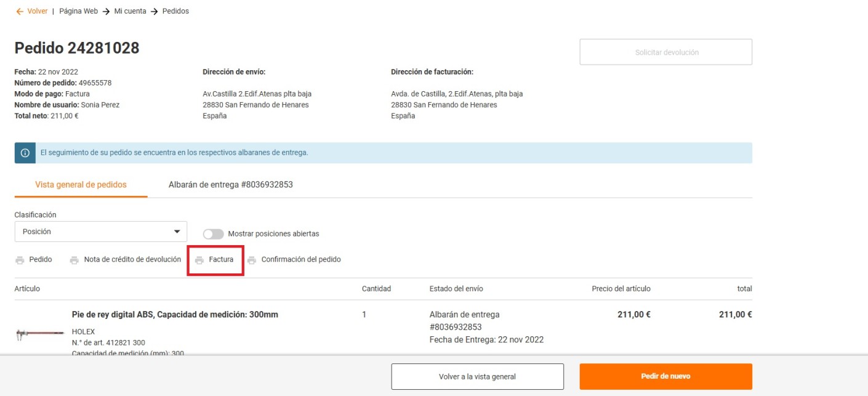Click the info icon in blue banner

coord(25,153)
